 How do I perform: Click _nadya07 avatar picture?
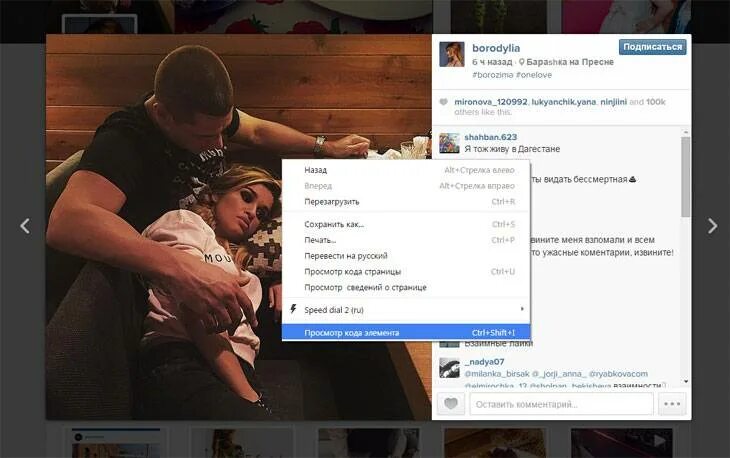pos(449,368)
